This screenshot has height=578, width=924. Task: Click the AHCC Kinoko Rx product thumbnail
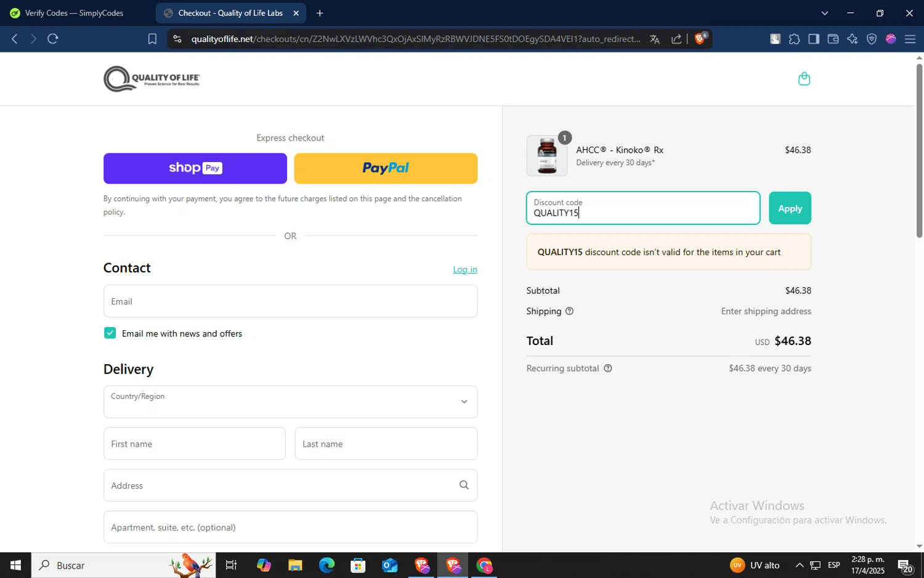547,155
